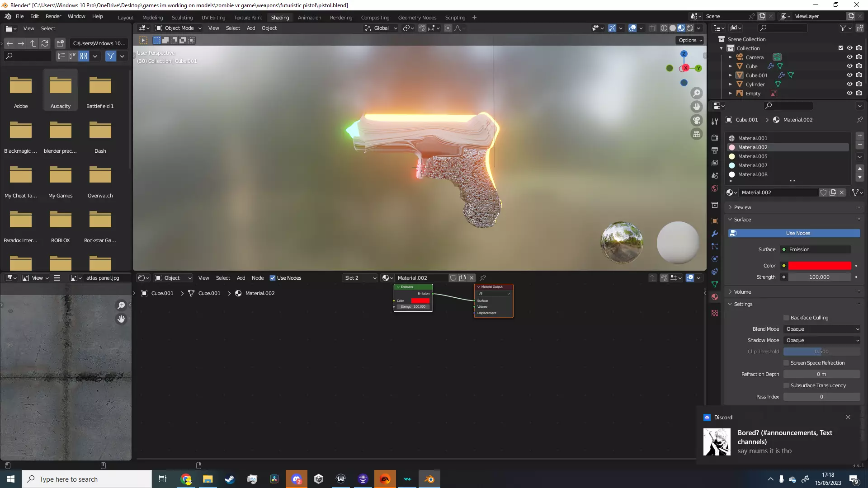Toggle camera view icon in viewport
The image size is (868, 488).
(697, 120)
